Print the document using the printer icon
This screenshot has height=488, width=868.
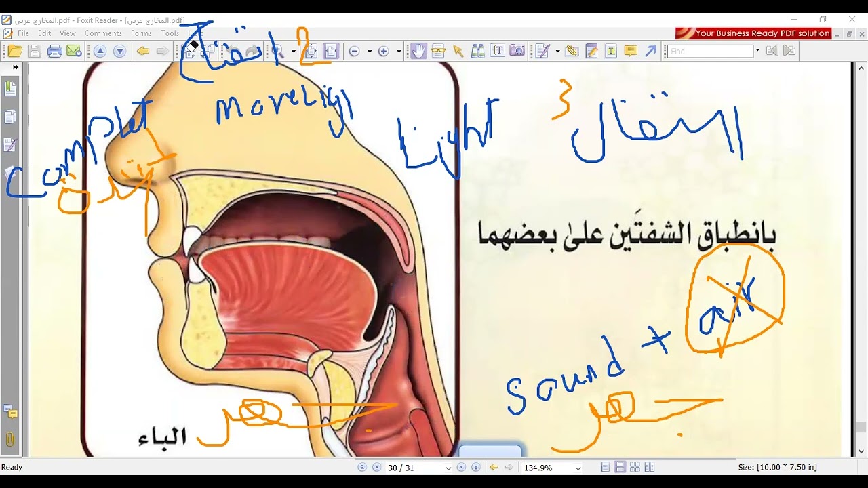point(55,51)
